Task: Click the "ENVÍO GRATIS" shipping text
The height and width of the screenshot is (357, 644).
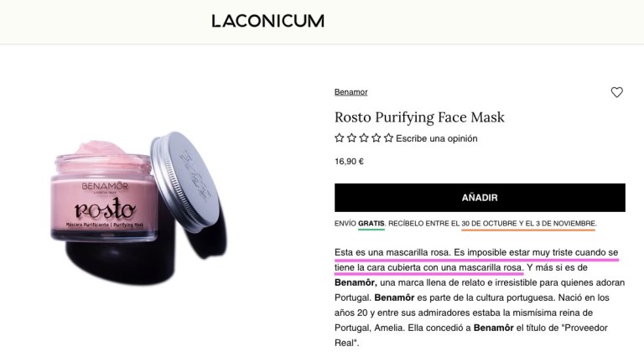Action: [x=359, y=224]
